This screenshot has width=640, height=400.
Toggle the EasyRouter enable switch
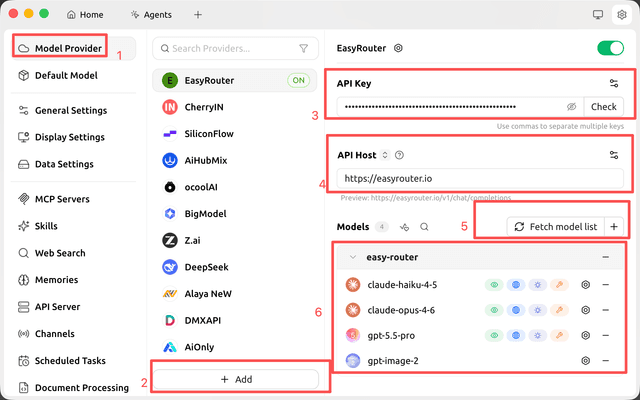click(611, 48)
